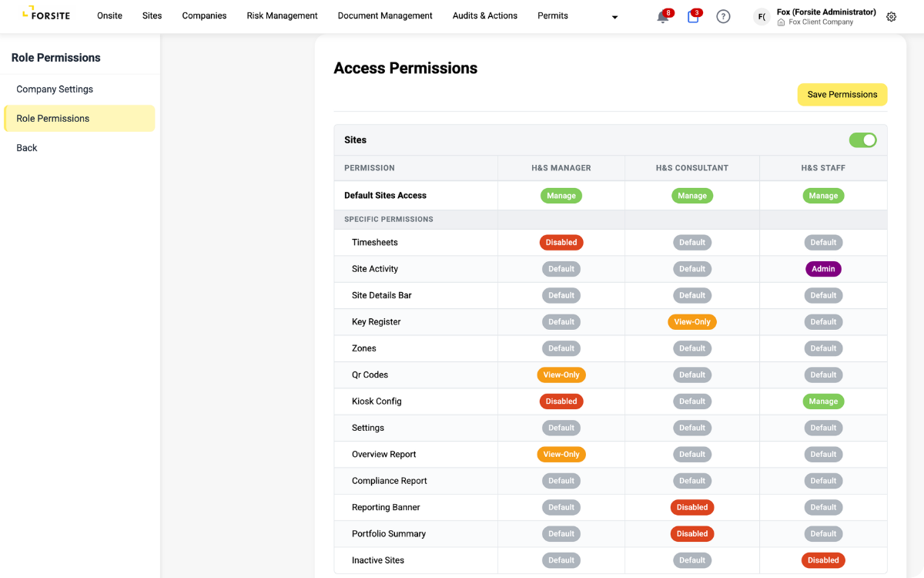Change Default Sites Access for H&S Consultant
Screen dimensions: 924x578
(x=692, y=196)
